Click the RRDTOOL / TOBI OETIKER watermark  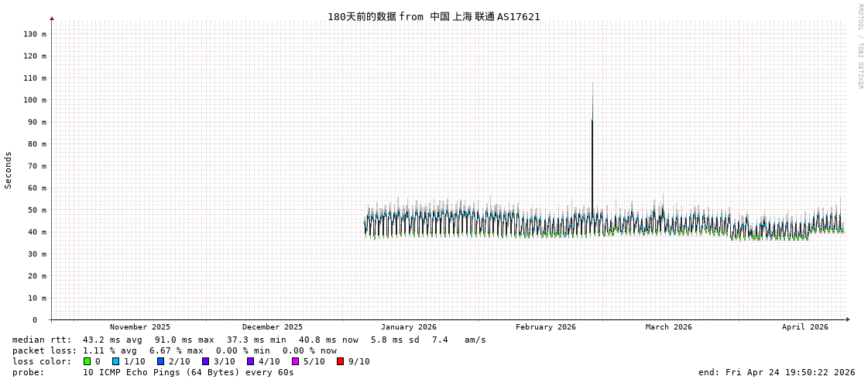(x=859, y=47)
